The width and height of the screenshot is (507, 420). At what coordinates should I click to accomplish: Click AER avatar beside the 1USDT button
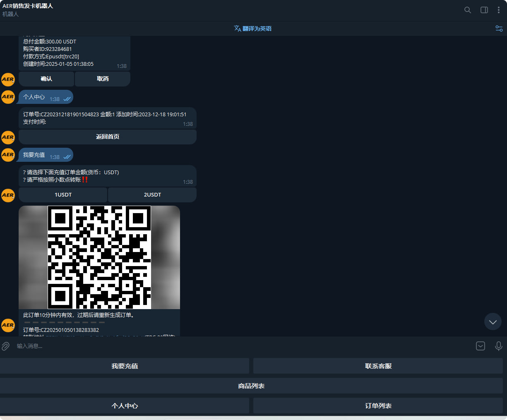(x=8, y=195)
